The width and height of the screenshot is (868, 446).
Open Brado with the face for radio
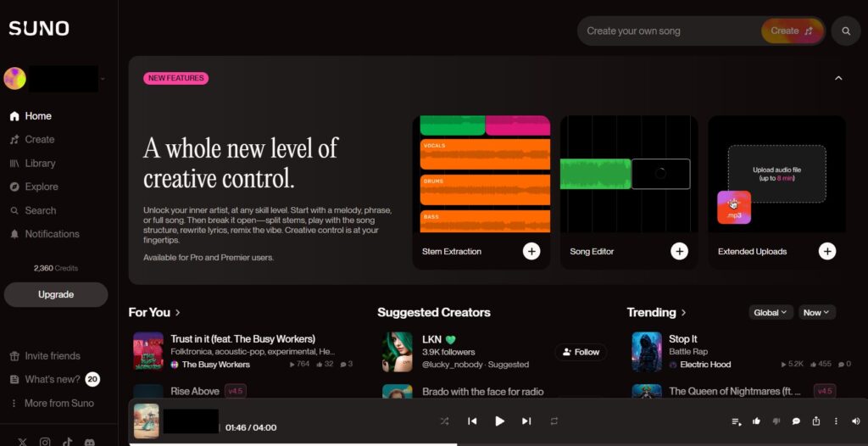482,391
